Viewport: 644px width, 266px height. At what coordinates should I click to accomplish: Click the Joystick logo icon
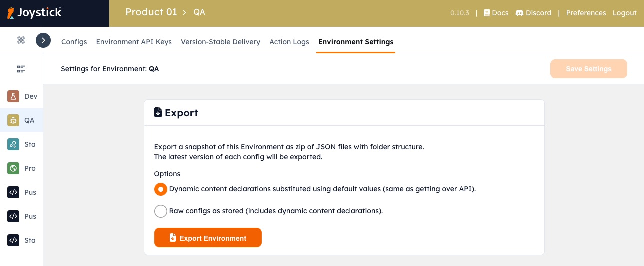pyautogui.click(x=11, y=13)
